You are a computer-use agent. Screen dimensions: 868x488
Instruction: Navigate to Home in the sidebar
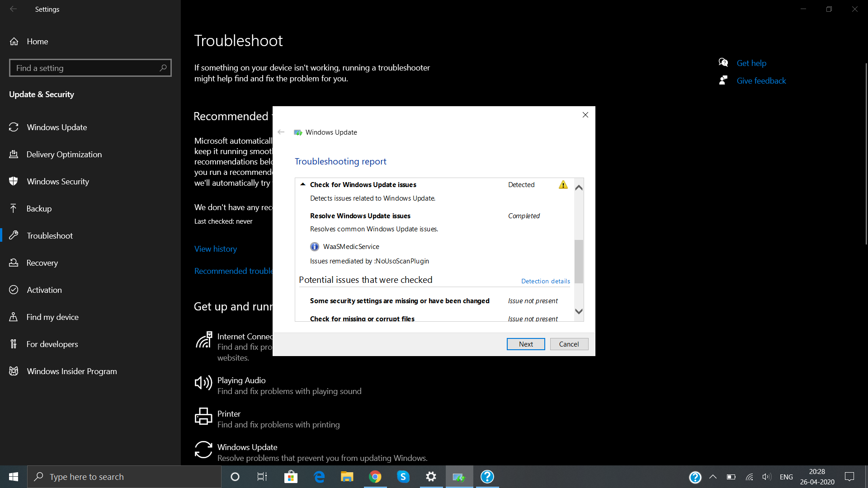tap(37, 41)
